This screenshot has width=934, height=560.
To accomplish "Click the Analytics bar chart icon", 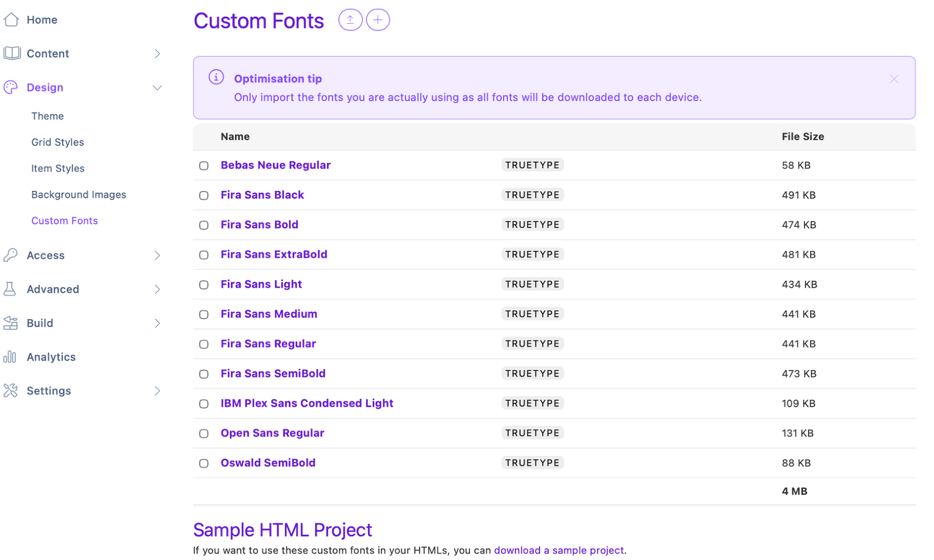I will coord(10,357).
